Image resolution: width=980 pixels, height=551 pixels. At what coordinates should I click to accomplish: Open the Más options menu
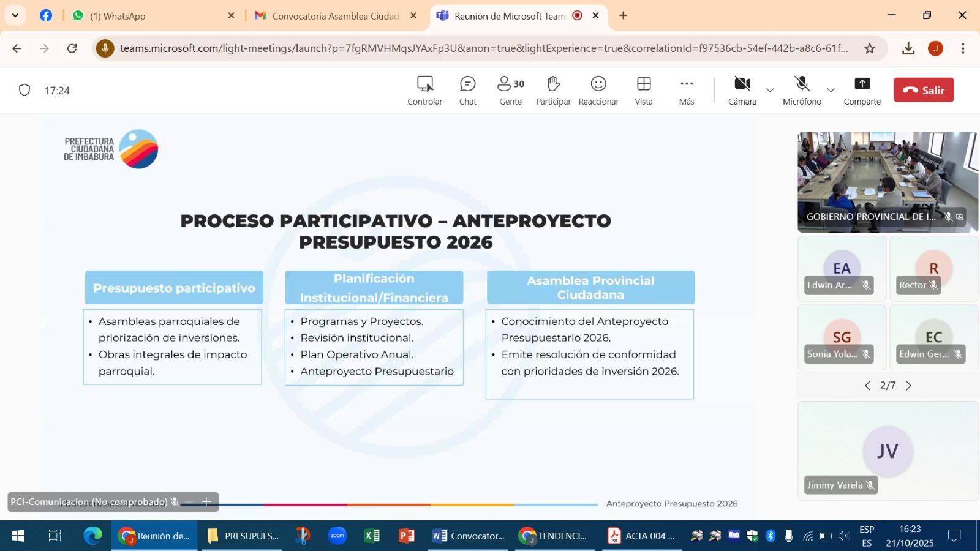pyautogui.click(x=686, y=90)
